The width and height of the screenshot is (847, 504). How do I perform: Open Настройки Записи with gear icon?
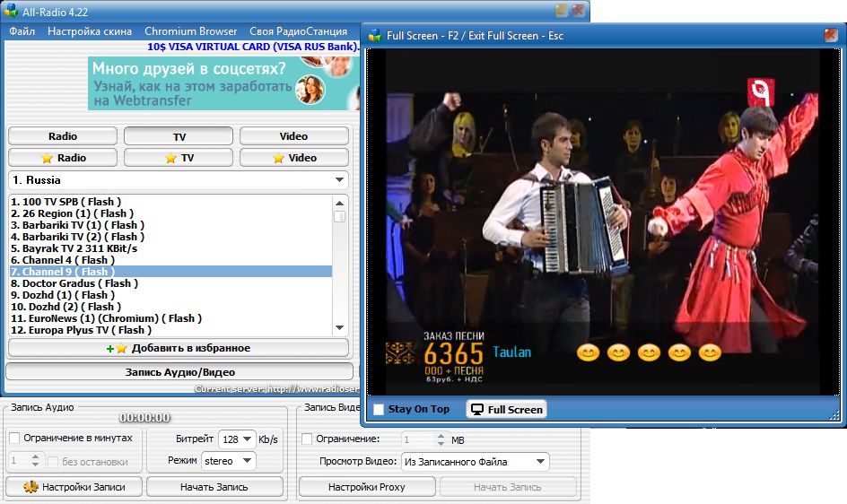tap(73, 487)
